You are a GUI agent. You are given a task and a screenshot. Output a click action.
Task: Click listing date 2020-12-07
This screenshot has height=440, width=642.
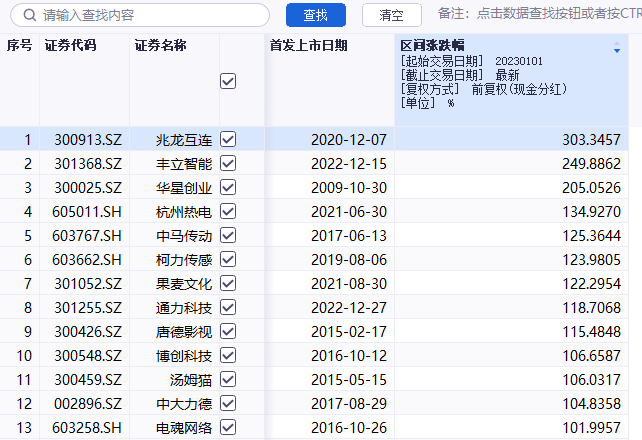click(x=349, y=140)
